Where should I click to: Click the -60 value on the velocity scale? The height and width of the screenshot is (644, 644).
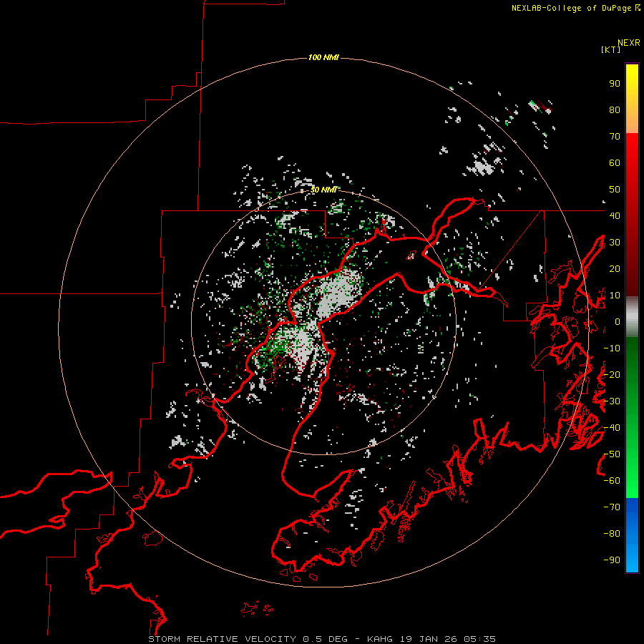[x=612, y=481]
